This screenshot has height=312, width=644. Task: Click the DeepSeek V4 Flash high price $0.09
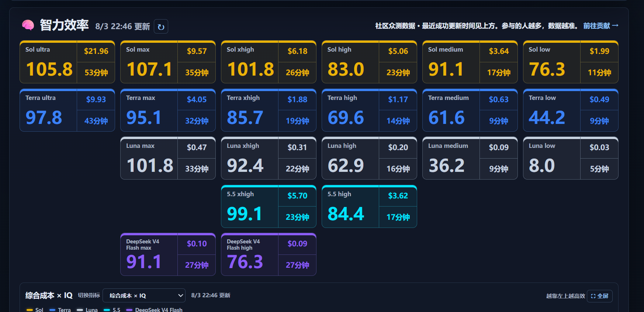[x=297, y=244]
